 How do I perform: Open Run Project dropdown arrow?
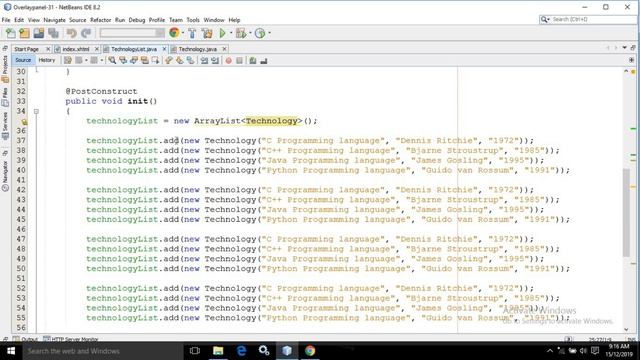pos(231,33)
